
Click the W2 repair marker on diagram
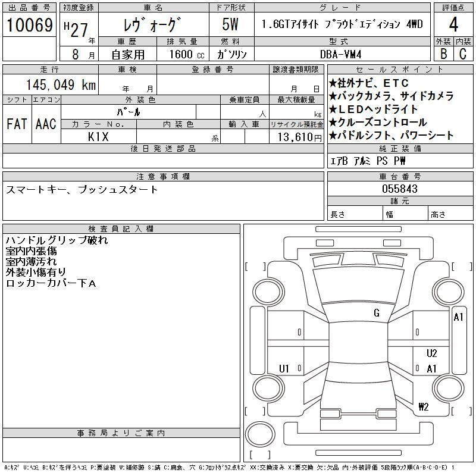pyautogui.click(x=423, y=407)
